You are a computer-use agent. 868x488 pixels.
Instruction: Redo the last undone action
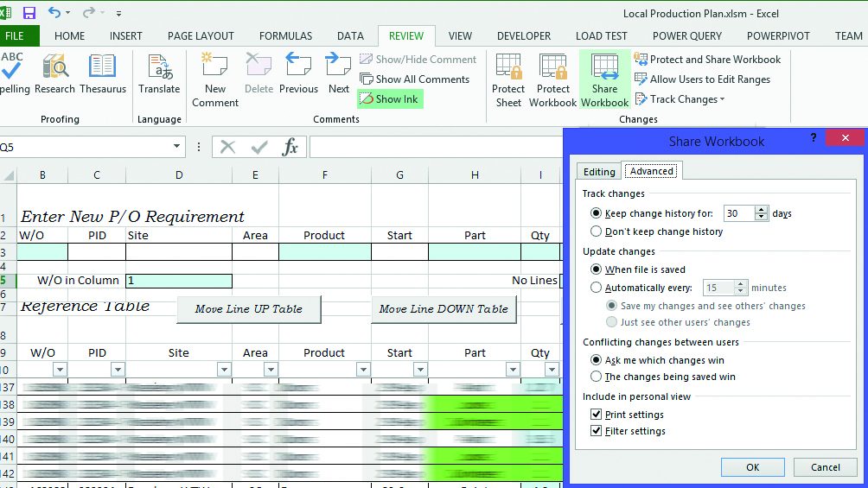click(x=89, y=12)
